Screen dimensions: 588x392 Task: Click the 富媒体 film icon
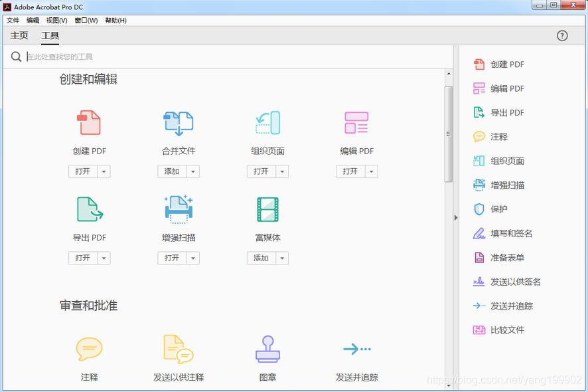[267, 209]
